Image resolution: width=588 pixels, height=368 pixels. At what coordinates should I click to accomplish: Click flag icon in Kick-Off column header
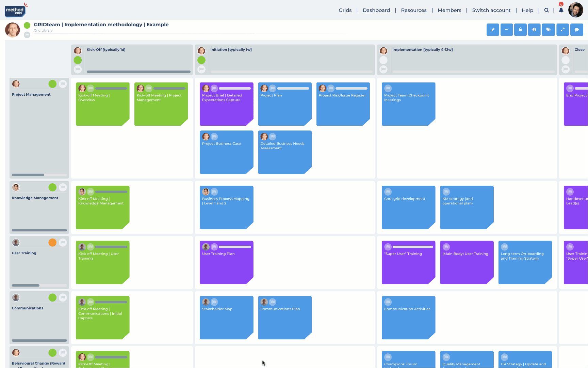pyautogui.click(x=78, y=70)
